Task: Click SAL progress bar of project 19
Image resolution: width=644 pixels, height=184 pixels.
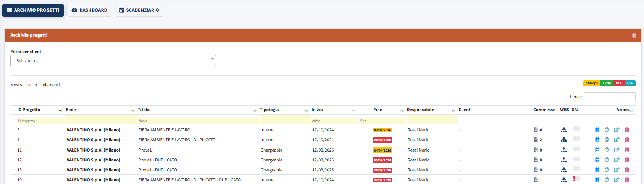Action: [576, 179]
